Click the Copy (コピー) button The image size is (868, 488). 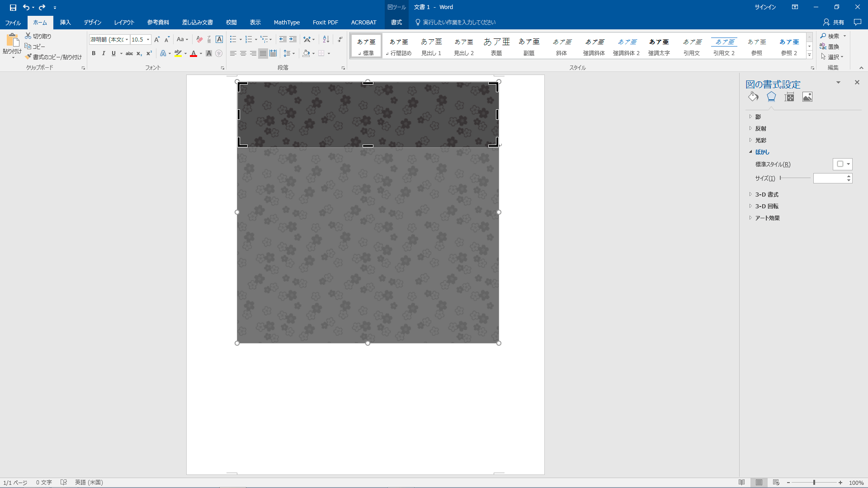[35, 47]
